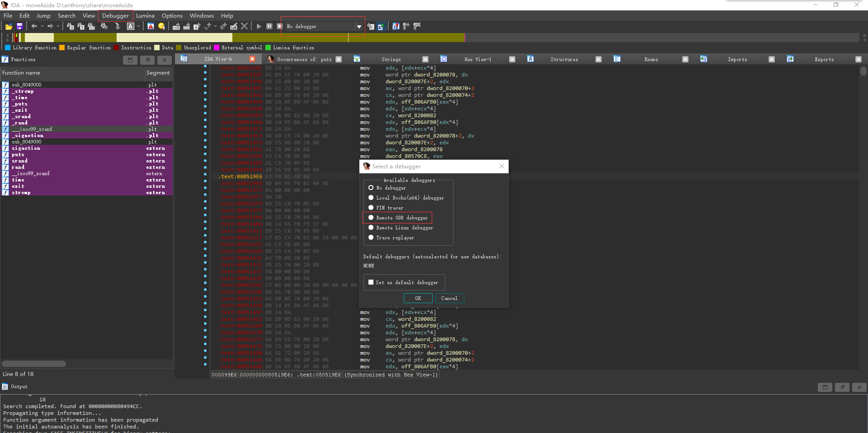Viewport: 868px width, 433px height.
Task: Click the breakpoint list toolbar icon
Action: 396,26
